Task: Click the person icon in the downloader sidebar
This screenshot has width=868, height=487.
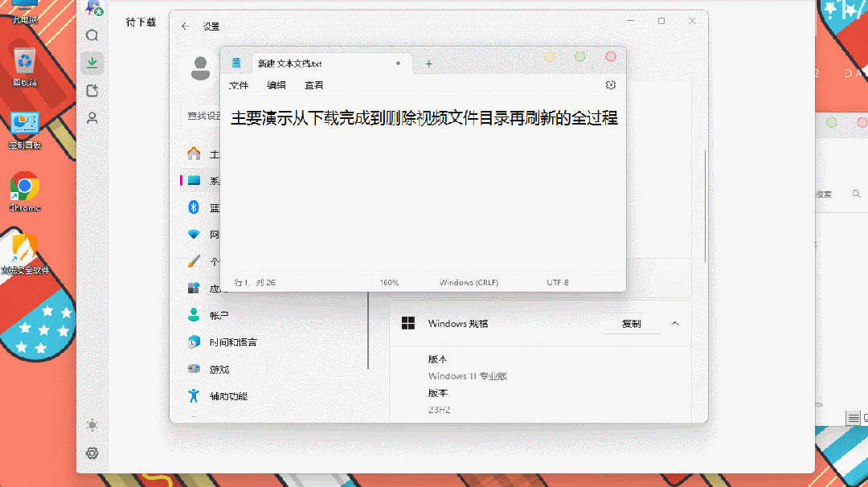Action: tap(92, 118)
